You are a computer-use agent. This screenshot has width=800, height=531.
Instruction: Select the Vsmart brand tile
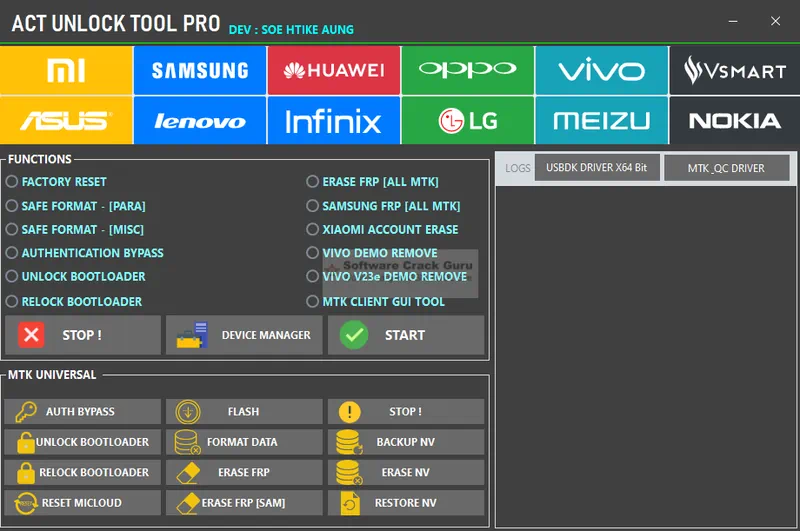point(735,70)
